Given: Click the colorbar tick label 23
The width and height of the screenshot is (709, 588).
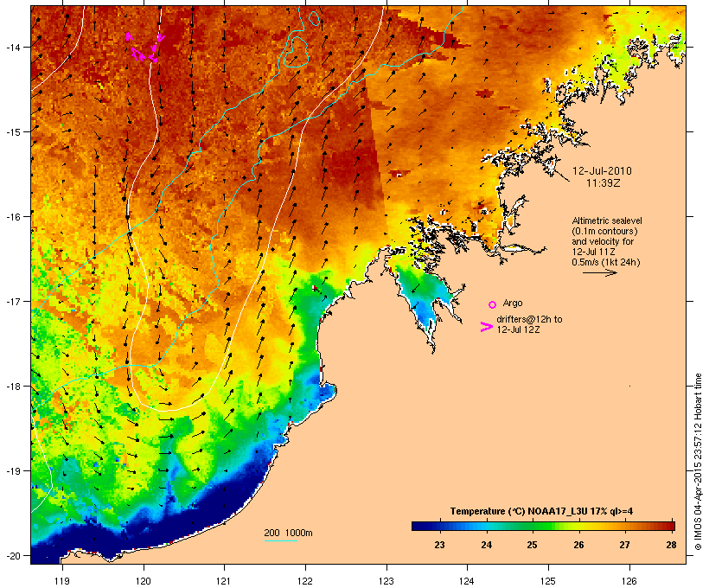Looking at the screenshot, I should (x=439, y=545).
